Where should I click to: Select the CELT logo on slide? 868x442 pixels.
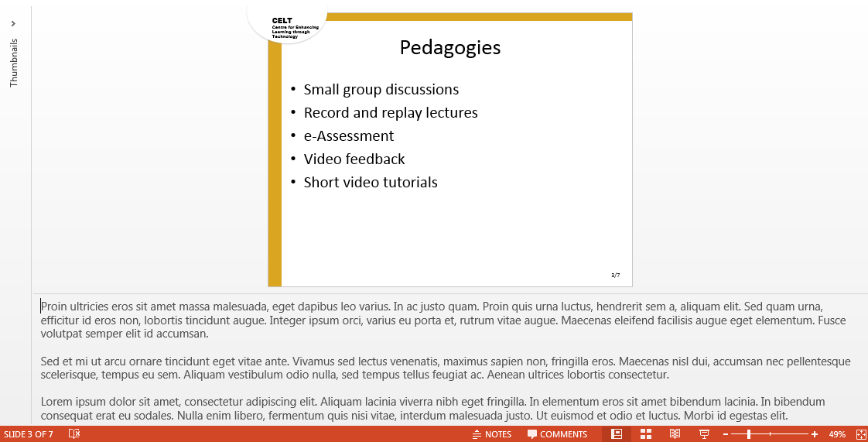[287, 22]
